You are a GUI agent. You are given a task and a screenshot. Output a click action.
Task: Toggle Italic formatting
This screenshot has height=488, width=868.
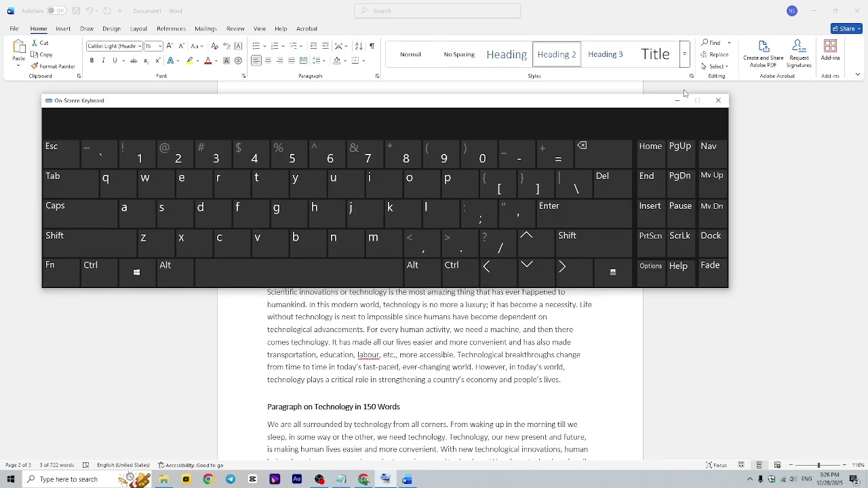point(103,61)
